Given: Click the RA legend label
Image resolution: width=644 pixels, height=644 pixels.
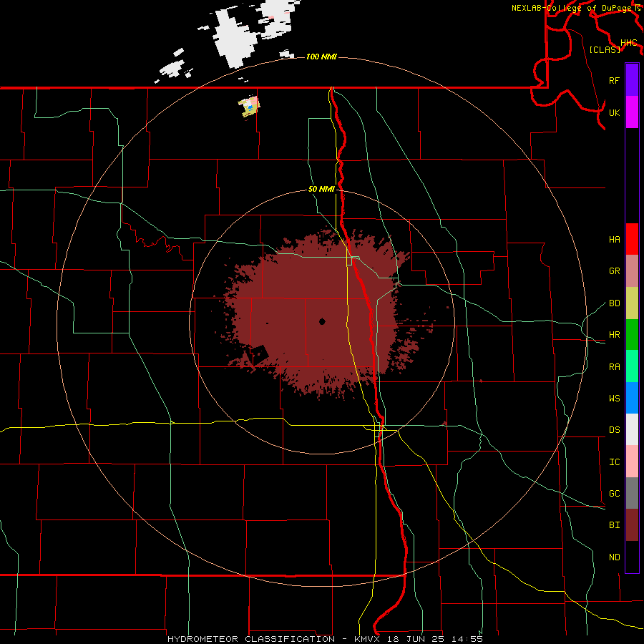Looking at the screenshot, I should pos(615,367).
